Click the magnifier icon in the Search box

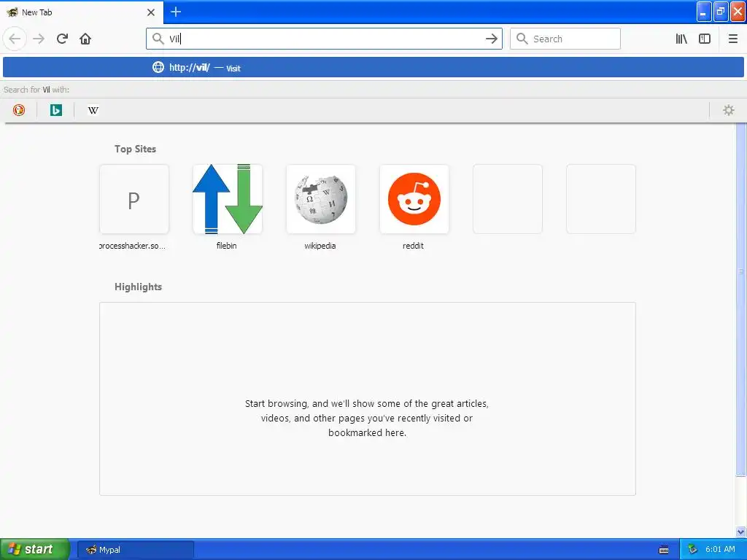pos(522,39)
